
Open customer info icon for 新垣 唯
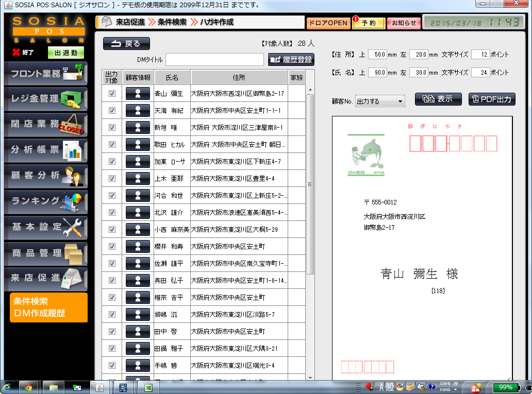[x=138, y=128]
